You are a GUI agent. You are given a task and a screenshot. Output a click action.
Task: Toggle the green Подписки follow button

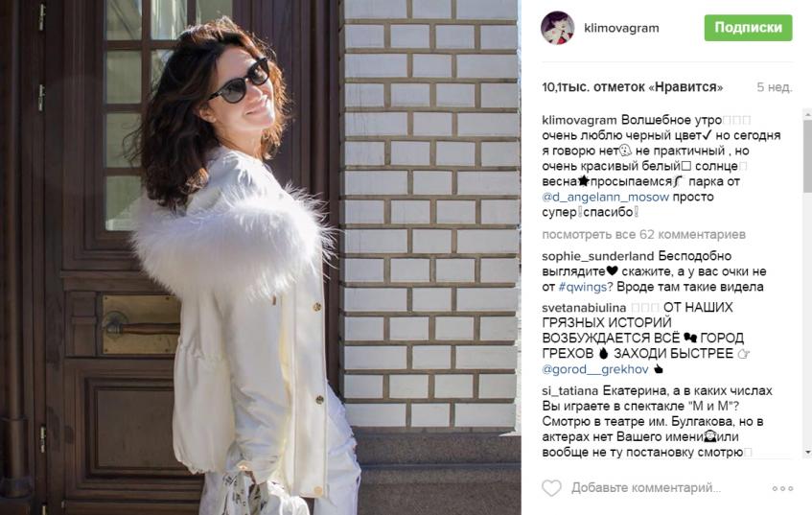click(x=748, y=28)
